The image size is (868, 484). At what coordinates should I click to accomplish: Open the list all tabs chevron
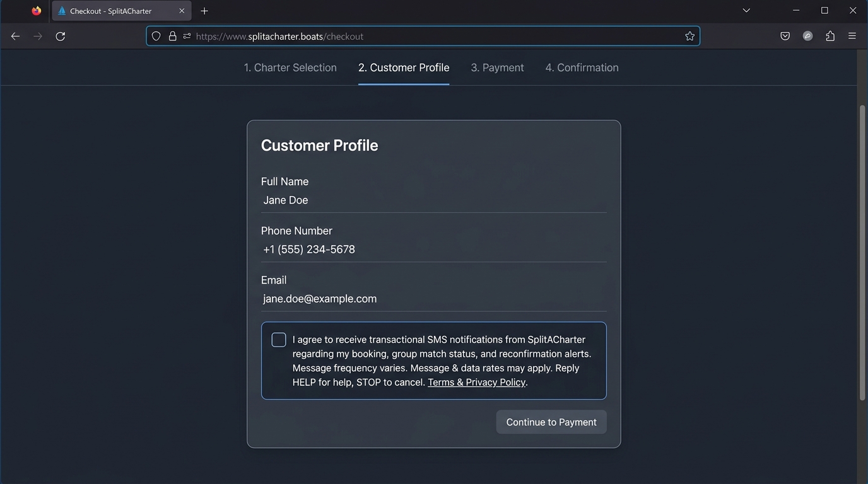coord(746,11)
